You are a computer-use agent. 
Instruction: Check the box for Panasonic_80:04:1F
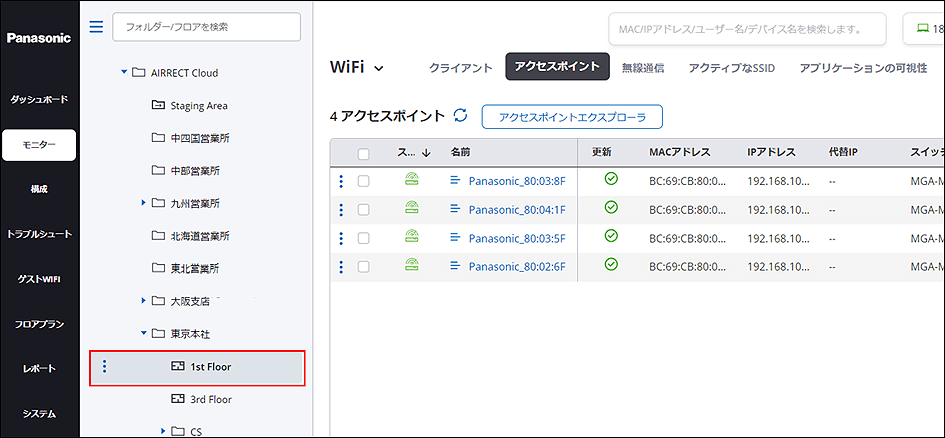tap(363, 210)
